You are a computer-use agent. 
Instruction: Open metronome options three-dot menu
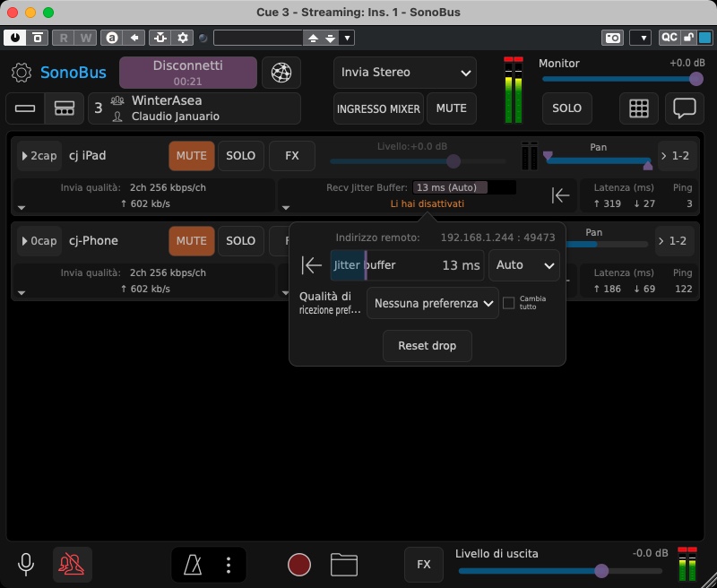coord(229,565)
